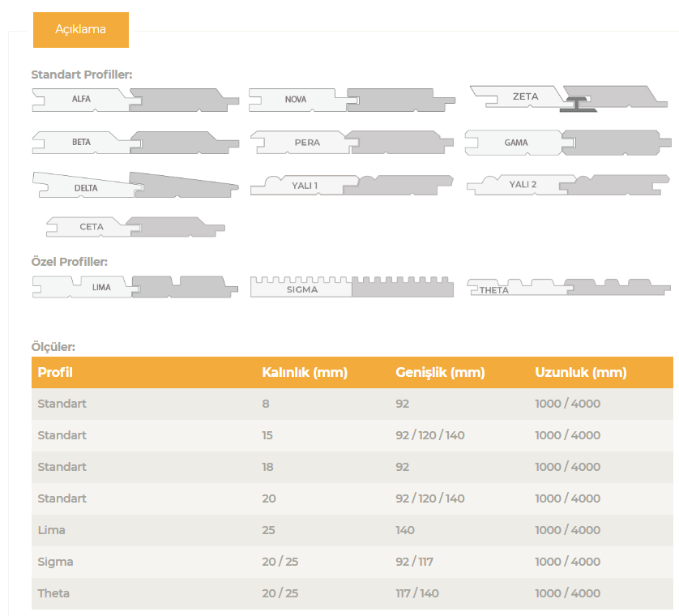
Task: Click the Genişlik (mm) column header
Action: pyautogui.click(x=440, y=373)
